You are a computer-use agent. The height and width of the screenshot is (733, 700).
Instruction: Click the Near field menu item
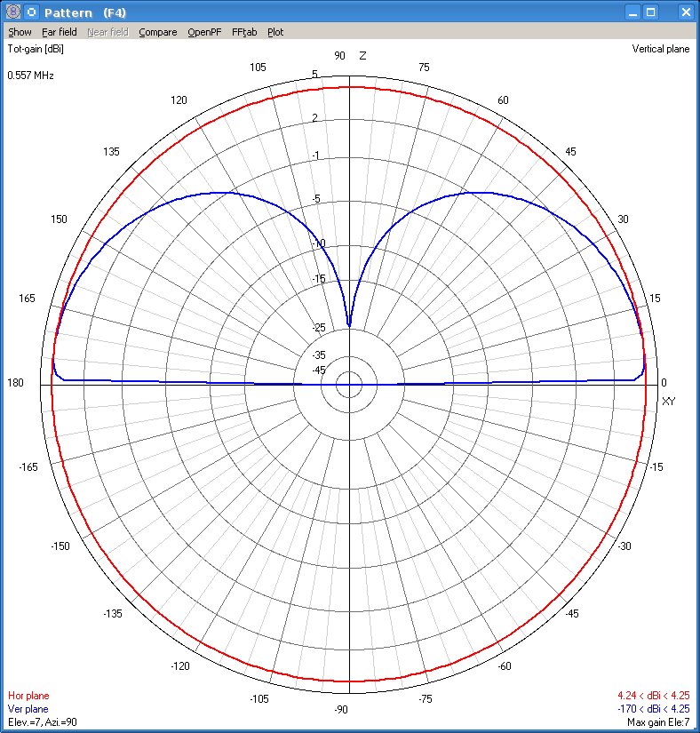click(107, 32)
